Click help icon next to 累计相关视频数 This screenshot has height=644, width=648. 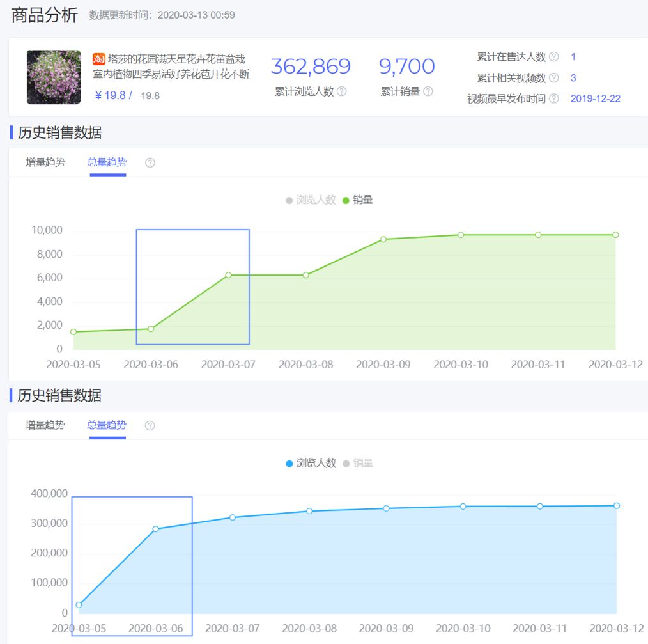point(554,78)
